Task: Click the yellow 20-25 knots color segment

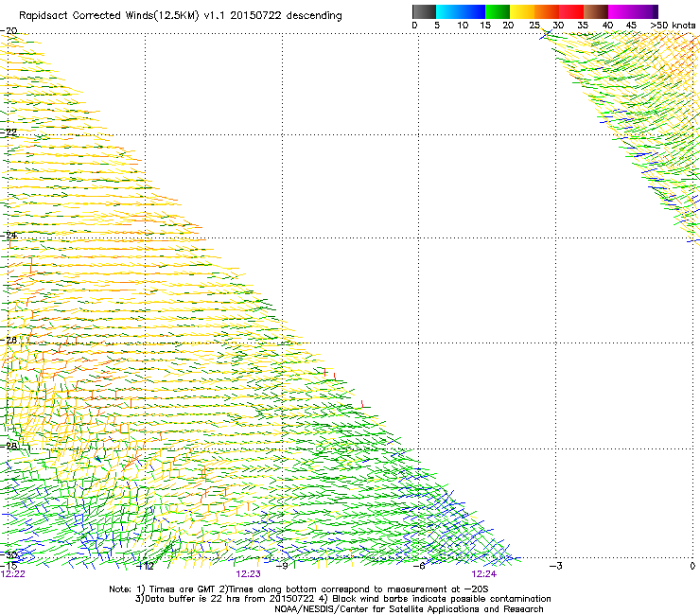Action: tap(522, 11)
